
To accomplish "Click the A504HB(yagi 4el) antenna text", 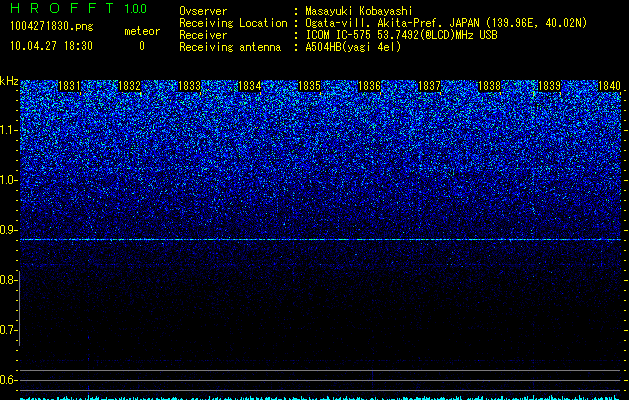I will (x=353, y=47).
